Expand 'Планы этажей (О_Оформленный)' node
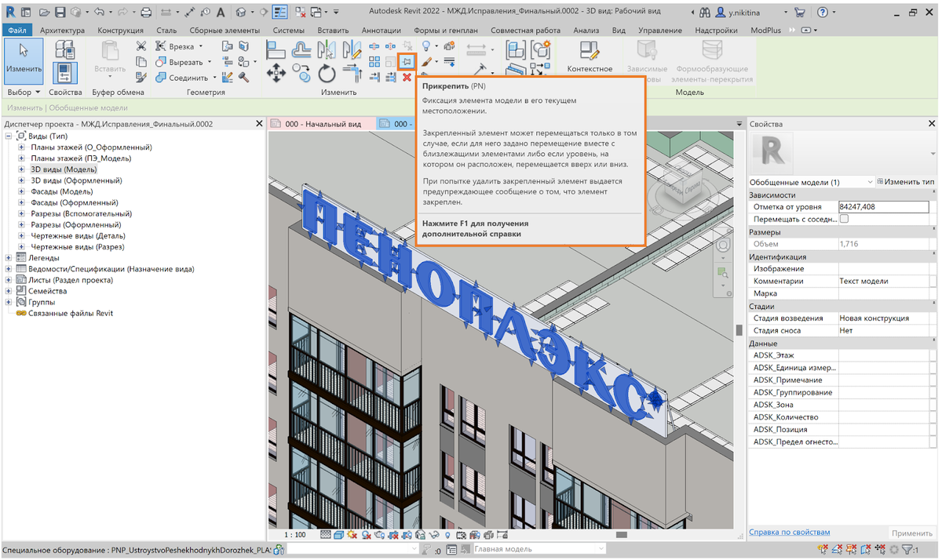 pyautogui.click(x=22, y=147)
